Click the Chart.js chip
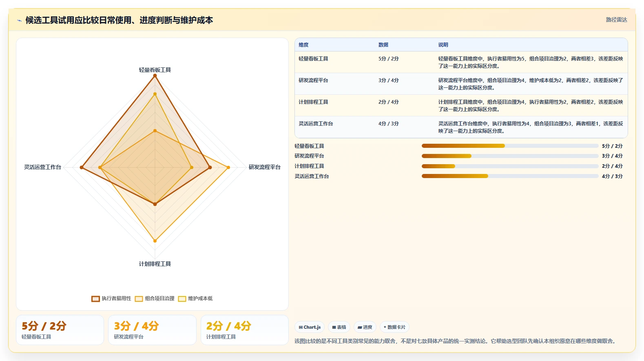The height and width of the screenshot is (361, 644). (310, 327)
